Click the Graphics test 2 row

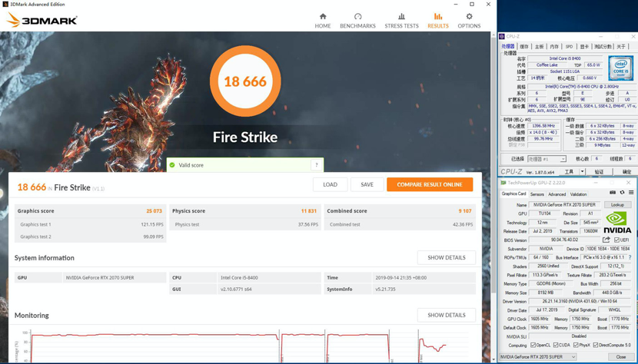[91, 237]
